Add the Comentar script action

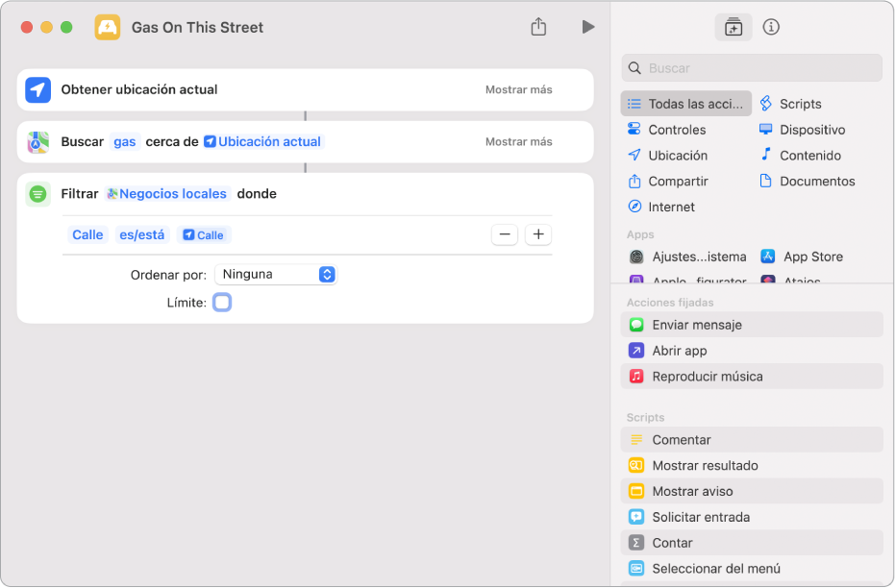pos(752,440)
